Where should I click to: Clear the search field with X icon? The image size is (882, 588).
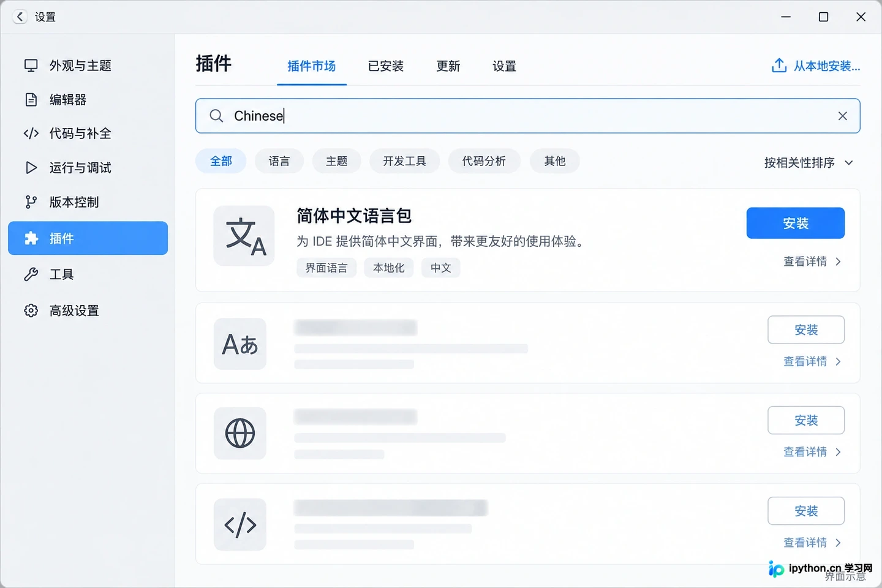842,116
